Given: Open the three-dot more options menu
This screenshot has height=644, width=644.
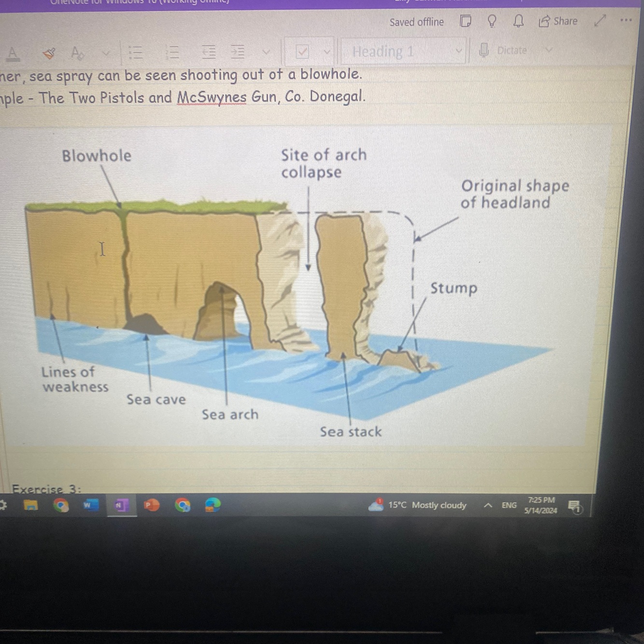Looking at the screenshot, I should (626, 20).
